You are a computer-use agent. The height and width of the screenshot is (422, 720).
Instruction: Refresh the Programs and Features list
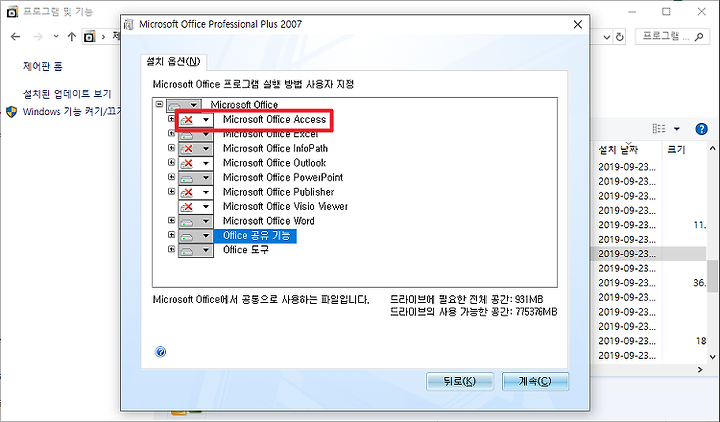620,37
